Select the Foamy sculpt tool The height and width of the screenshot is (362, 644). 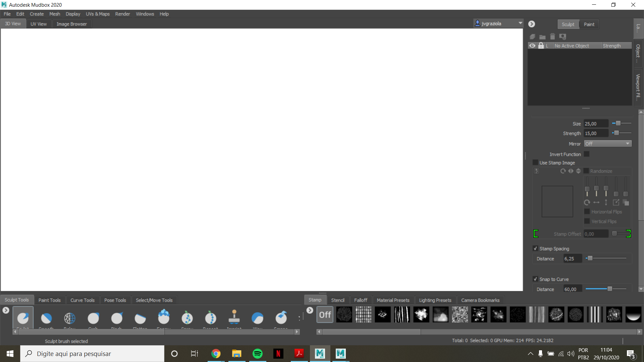coord(164,317)
